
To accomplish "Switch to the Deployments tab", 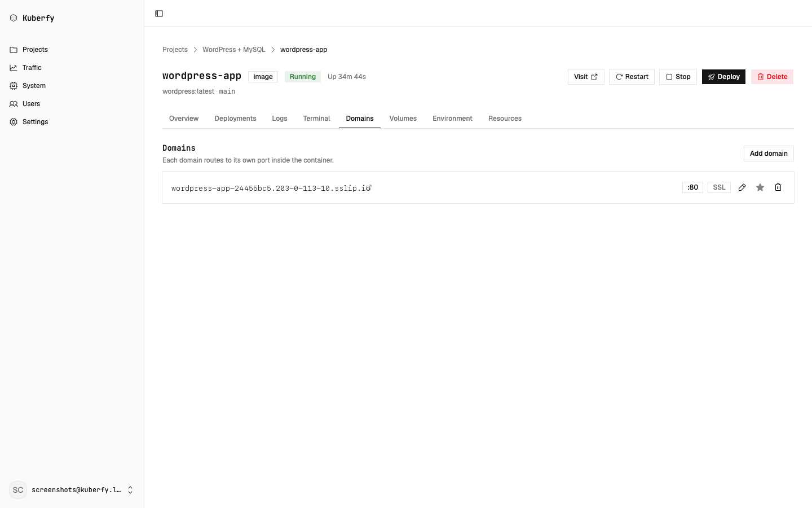I will click(x=235, y=119).
